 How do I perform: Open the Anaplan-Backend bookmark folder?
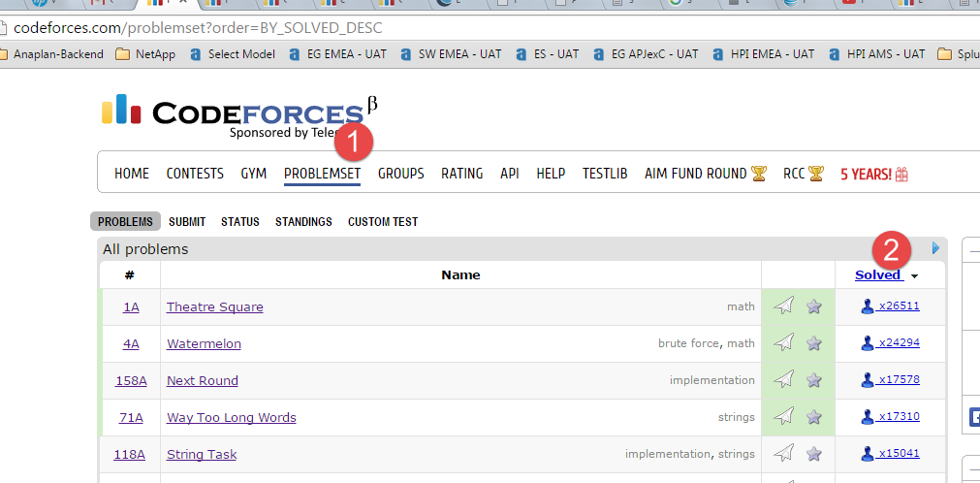[x=52, y=54]
